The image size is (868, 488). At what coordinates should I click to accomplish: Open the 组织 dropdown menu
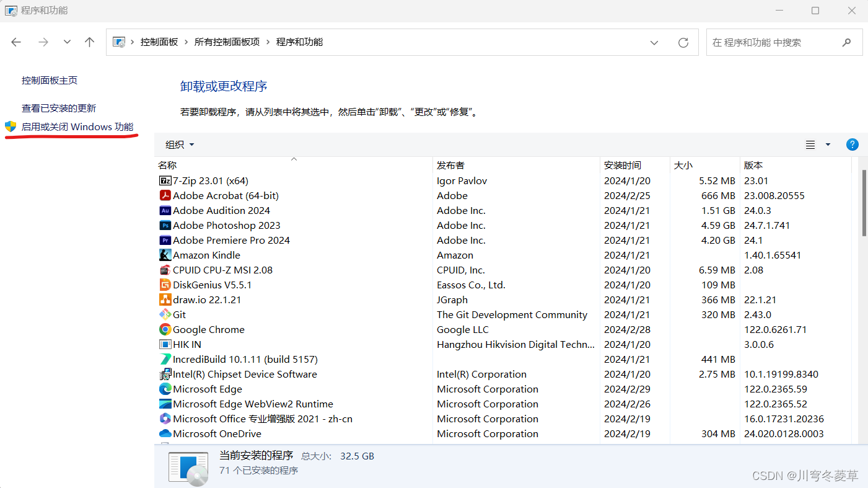(180, 144)
